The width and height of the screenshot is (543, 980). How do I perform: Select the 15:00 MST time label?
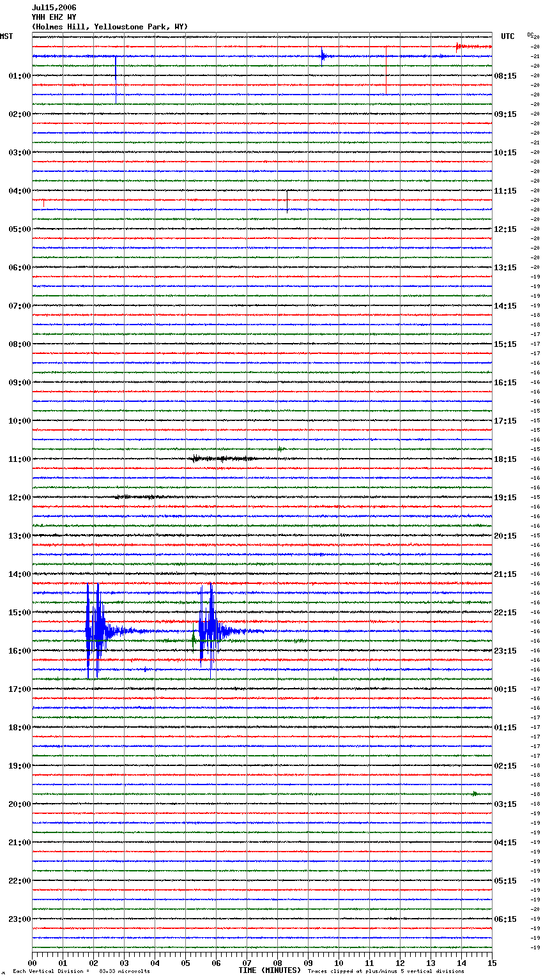20,613
